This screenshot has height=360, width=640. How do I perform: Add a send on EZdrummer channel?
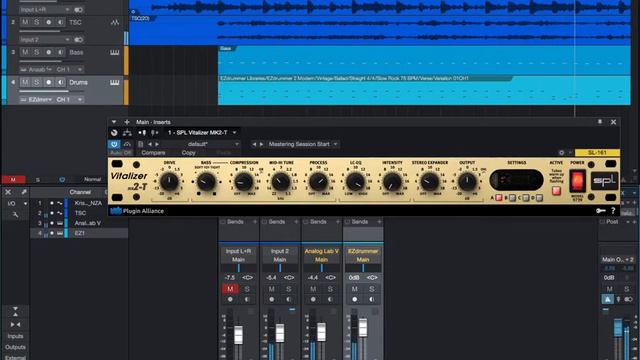379,222
